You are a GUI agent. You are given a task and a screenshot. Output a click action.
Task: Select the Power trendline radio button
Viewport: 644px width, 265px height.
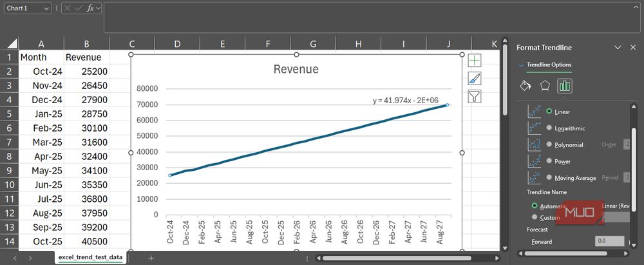coord(549,161)
